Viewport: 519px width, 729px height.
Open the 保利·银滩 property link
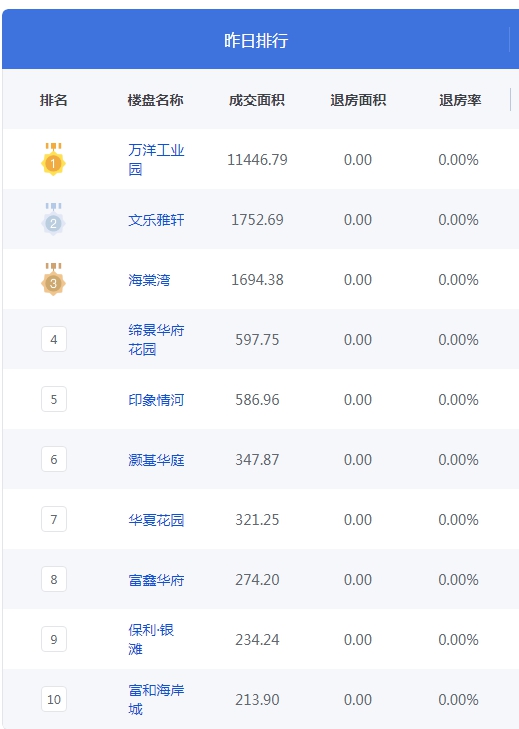151,639
